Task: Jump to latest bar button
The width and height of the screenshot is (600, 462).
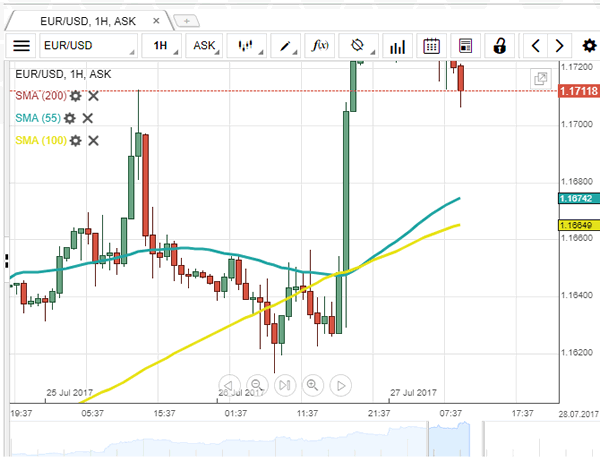Action: (x=285, y=385)
